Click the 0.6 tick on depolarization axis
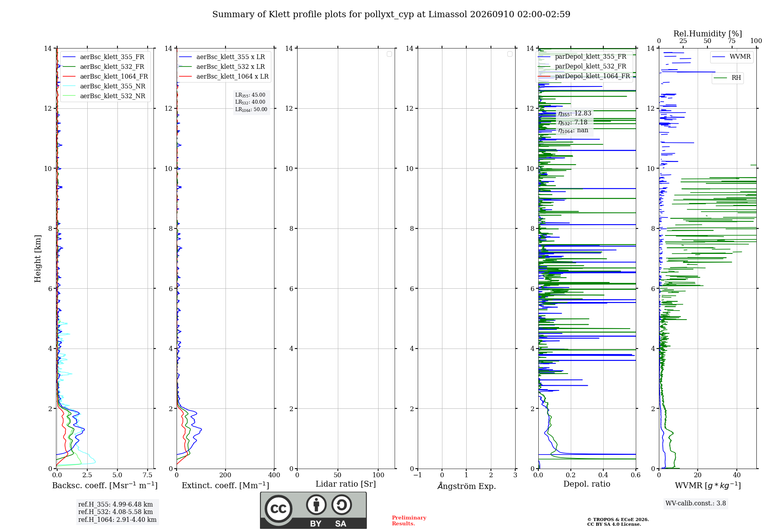 click(636, 475)
